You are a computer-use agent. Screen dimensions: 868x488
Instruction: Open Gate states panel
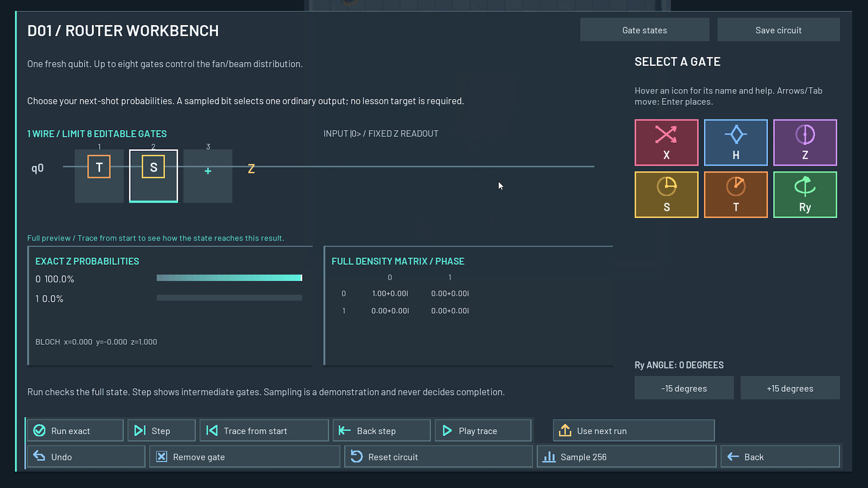(645, 30)
